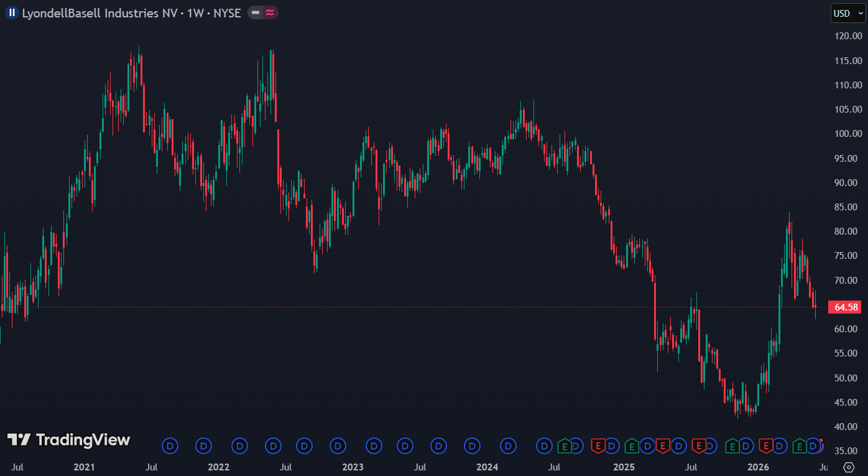Screen dimensions: 868x476
Task: Click the 120.00 price scale label
Action: tap(848, 36)
